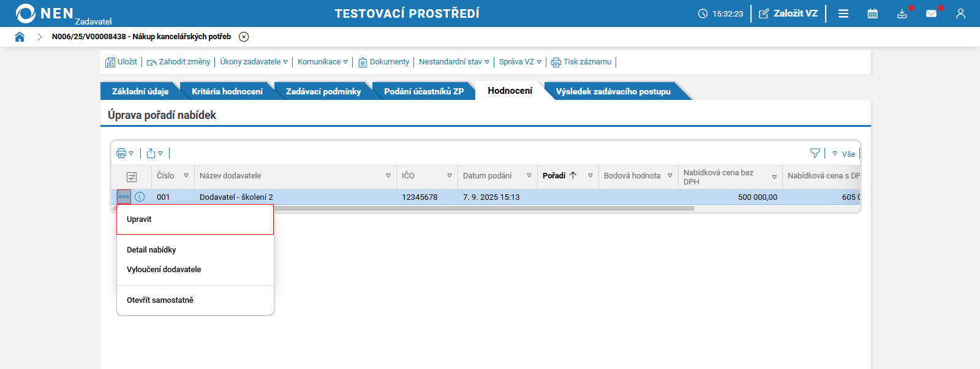Switch to Podání účastníků ZP tab
This screenshot has height=369, width=980.
tap(424, 91)
